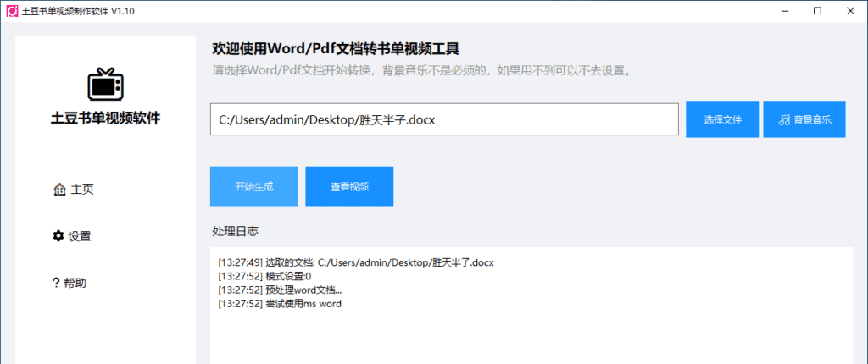Image resolution: width=868 pixels, height=364 pixels.
Task: Click the gear icon beside 设置
Action: pos(58,236)
